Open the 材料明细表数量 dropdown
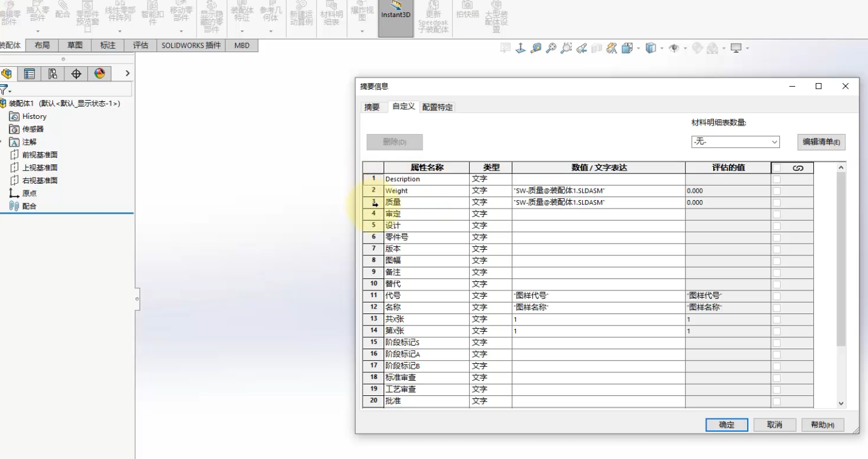Screen dimensions: 868x459 (735, 142)
